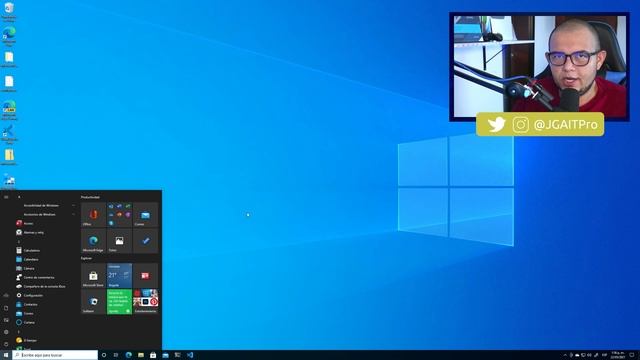
Task: Click the Explorar group heading
Action: pos(86,258)
